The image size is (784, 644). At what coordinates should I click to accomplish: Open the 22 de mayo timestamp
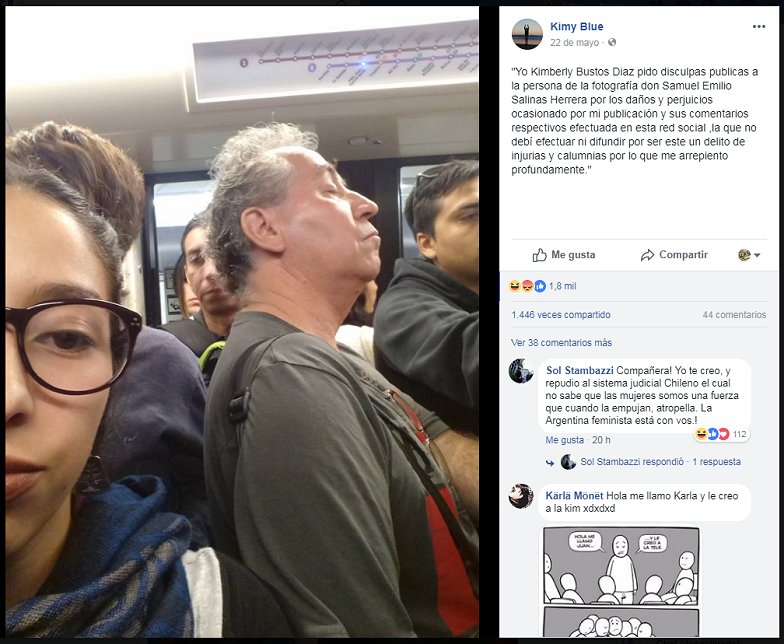pos(574,42)
